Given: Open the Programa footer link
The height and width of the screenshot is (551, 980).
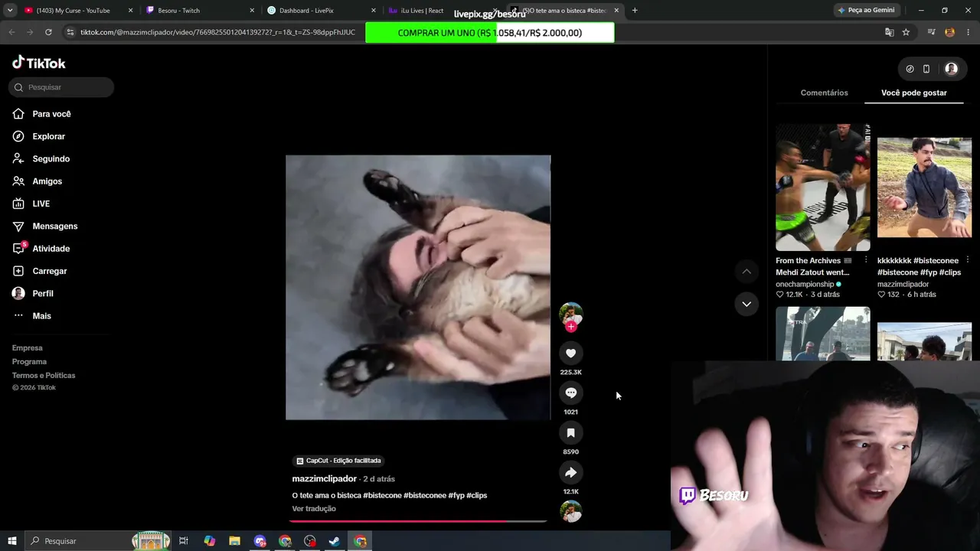Looking at the screenshot, I should [29, 362].
